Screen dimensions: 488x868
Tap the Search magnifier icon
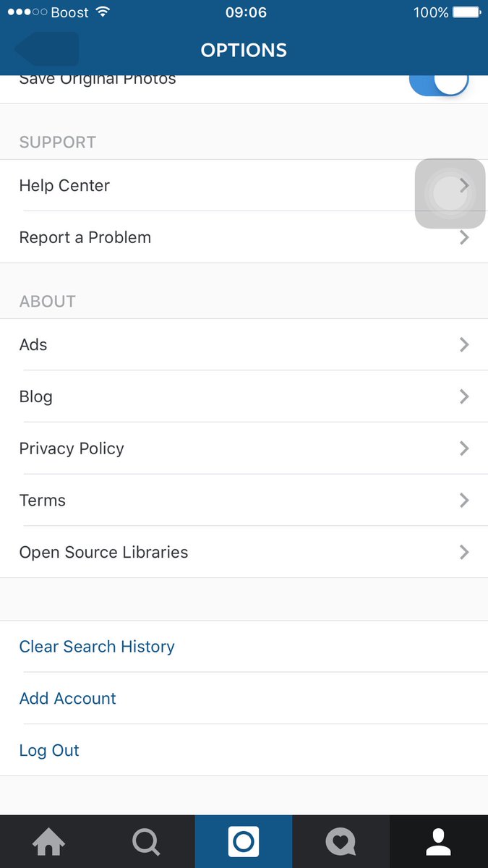146,842
